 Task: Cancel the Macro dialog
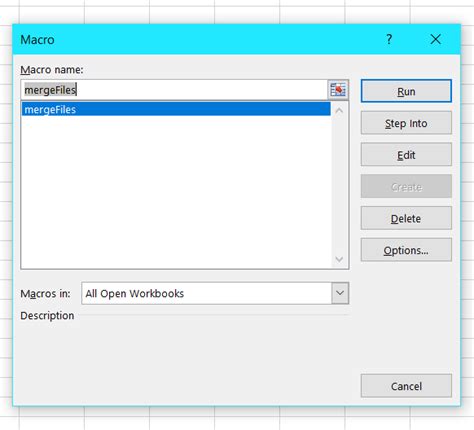click(406, 386)
